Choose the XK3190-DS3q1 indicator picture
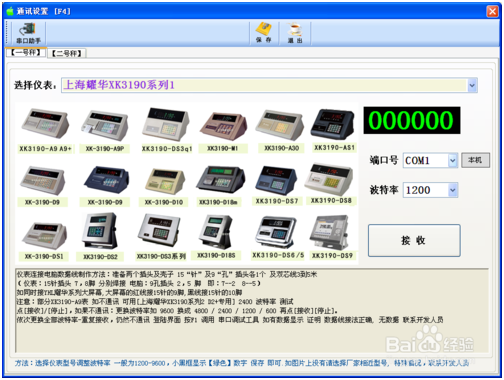Image resolution: width=504 pixels, height=380 pixels. [x=166, y=124]
